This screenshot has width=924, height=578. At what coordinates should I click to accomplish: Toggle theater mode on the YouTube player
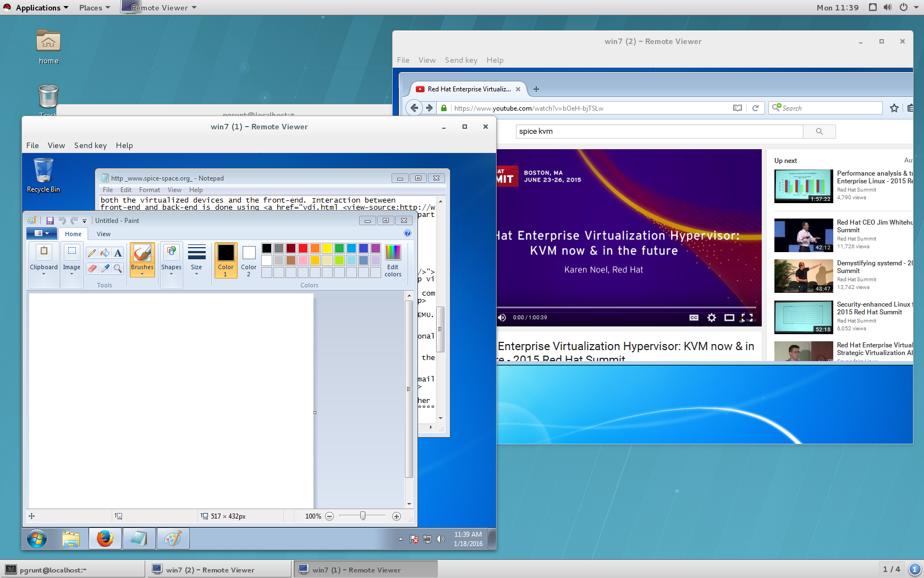coord(729,318)
